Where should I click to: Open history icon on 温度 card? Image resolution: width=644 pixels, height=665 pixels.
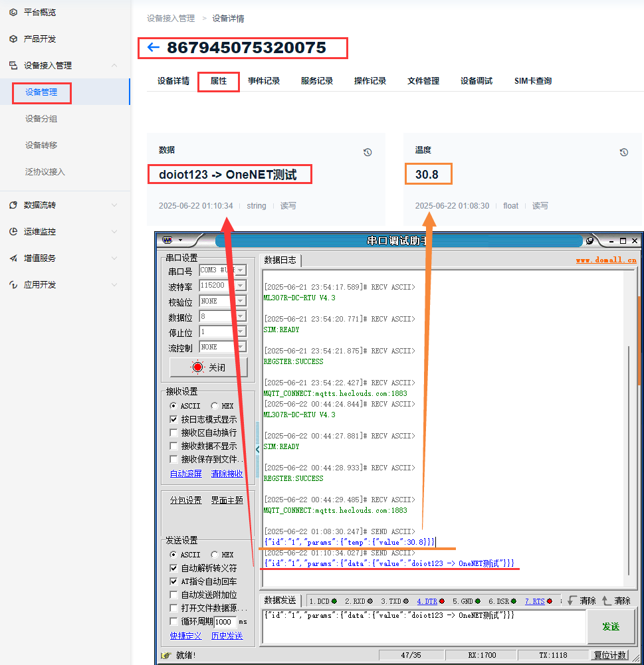pyautogui.click(x=623, y=152)
